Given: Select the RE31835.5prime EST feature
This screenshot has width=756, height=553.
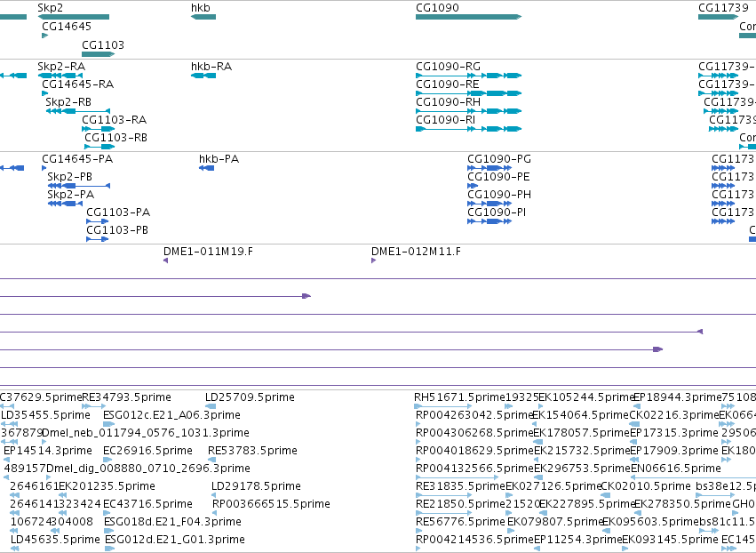Looking at the screenshot, I should pos(443,495).
